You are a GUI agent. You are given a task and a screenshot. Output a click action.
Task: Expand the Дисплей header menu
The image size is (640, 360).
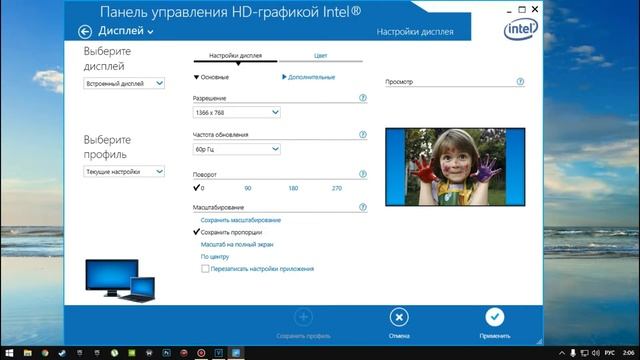click(x=126, y=31)
